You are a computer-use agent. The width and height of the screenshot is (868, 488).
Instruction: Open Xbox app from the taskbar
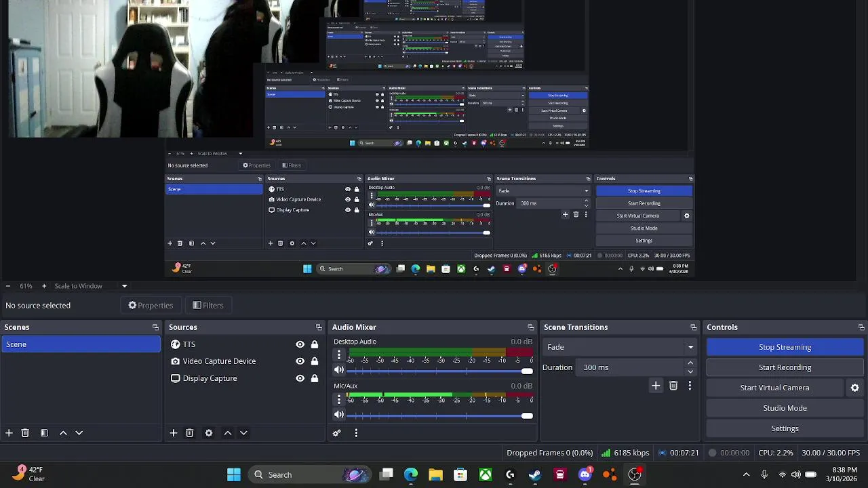(486, 474)
